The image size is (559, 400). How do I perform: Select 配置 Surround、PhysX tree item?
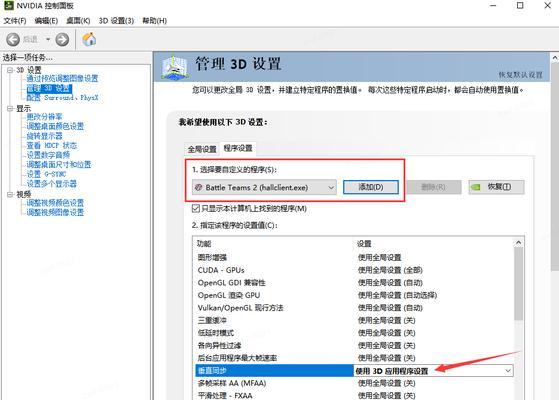click(x=62, y=97)
